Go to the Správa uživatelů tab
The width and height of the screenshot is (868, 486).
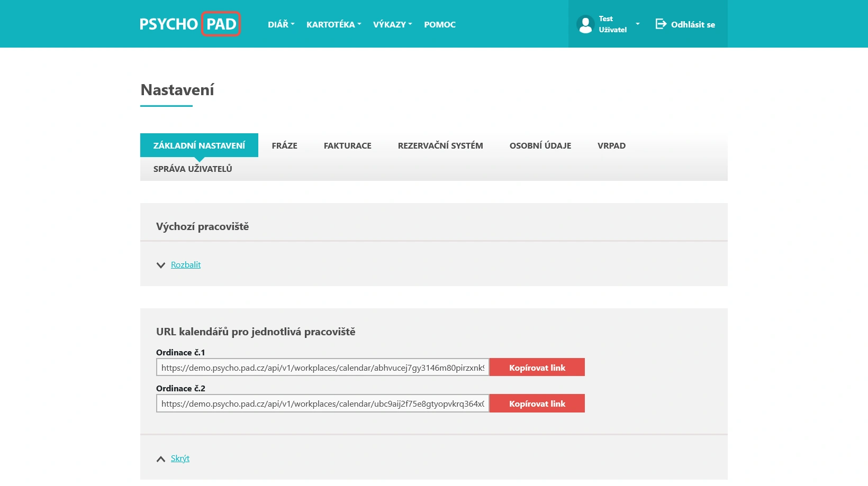coord(193,169)
